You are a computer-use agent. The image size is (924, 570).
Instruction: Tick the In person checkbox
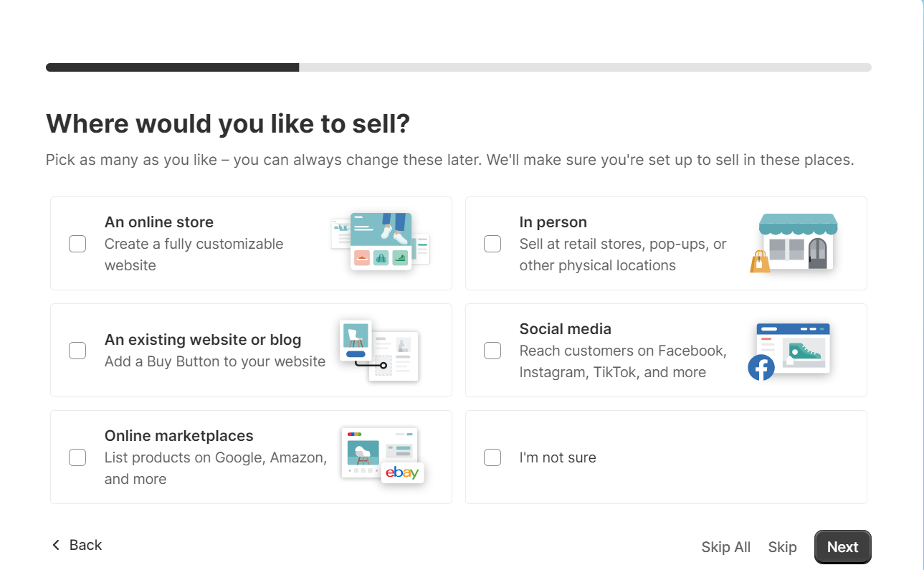pos(492,244)
